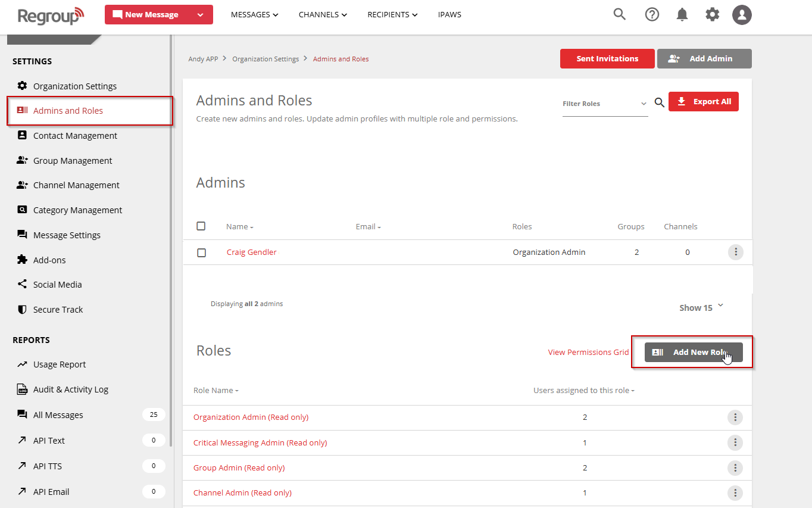Open the three-dot menu for Organization Admin role
This screenshot has height=508, width=812.
point(735,417)
